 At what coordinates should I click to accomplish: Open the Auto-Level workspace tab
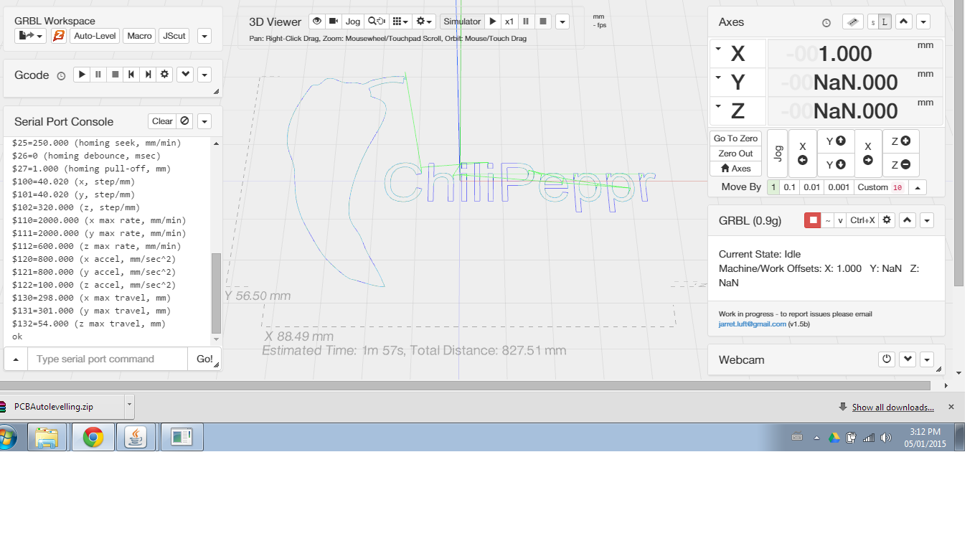[x=95, y=36]
